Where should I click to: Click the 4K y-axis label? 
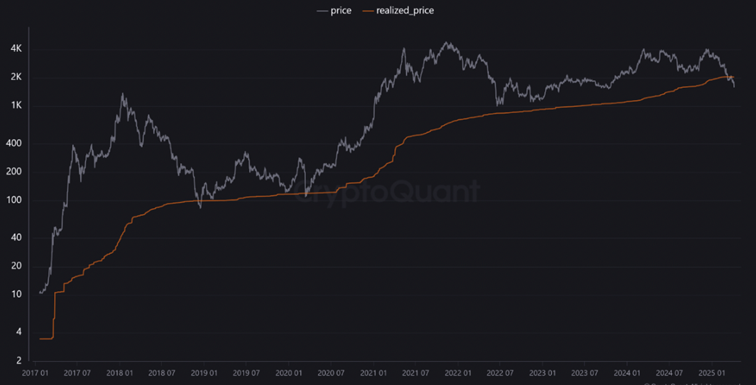point(16,50)
